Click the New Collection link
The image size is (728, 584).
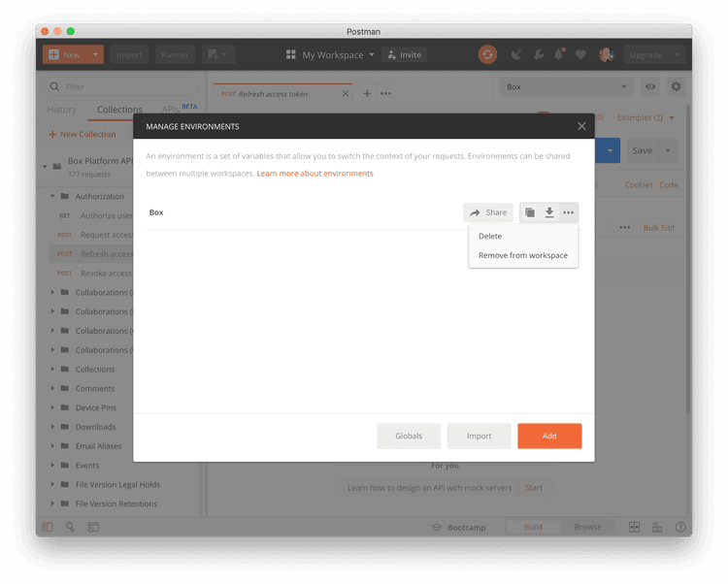(83, 134)
